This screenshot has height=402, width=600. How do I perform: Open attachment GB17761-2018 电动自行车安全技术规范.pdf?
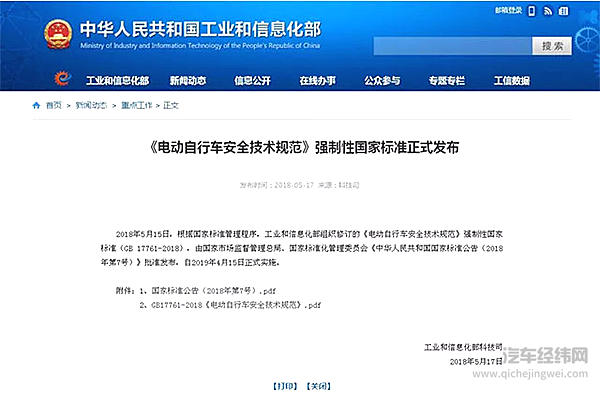236,305
